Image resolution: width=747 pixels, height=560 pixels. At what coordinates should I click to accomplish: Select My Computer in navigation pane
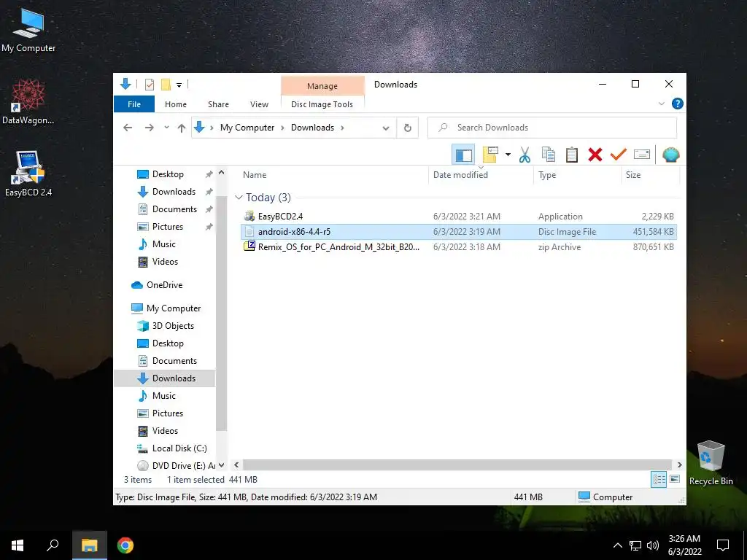(x=173, y=308)
